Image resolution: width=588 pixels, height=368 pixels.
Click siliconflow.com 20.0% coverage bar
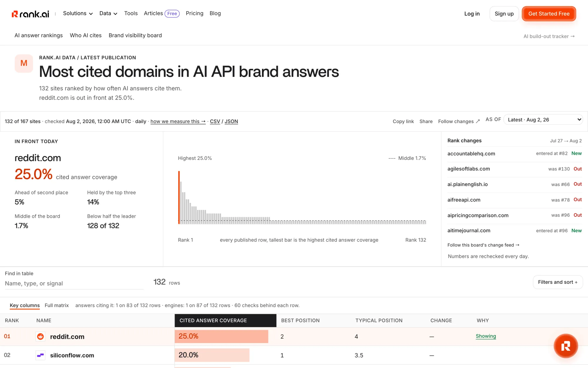[212, 355]
